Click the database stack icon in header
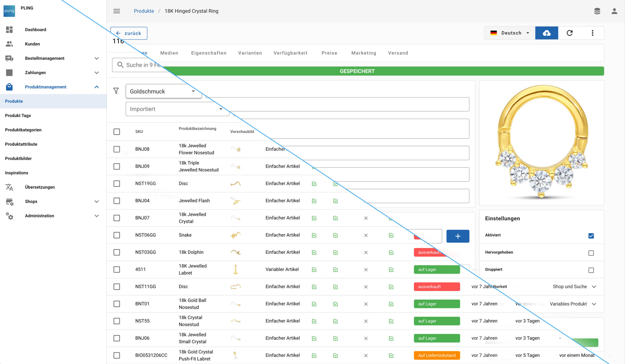The height and width of the screenshot is (364, 625). point(597,11)
